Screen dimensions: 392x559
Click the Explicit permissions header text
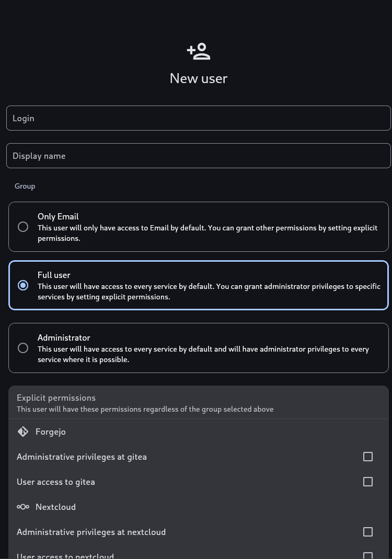(56, 398)
